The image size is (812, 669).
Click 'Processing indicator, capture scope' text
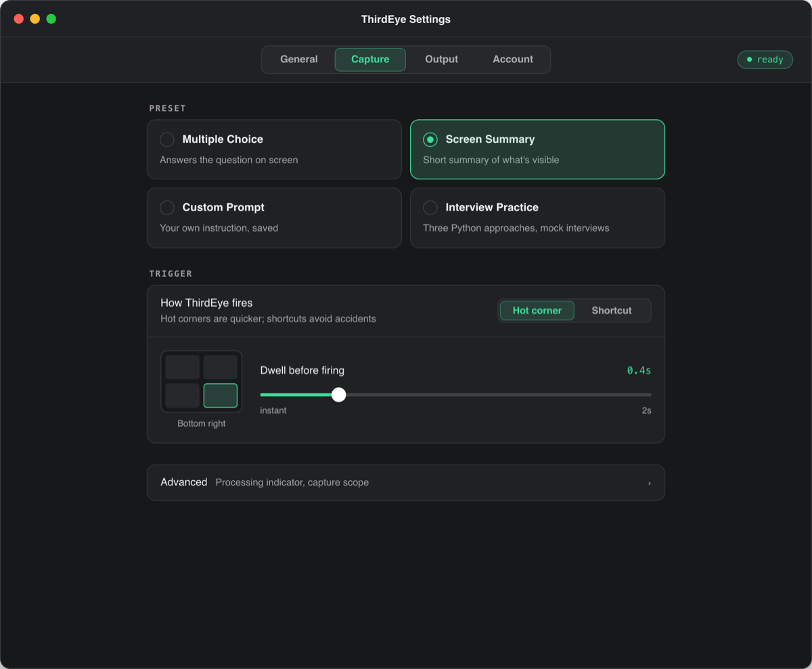[x=292, y=483]
